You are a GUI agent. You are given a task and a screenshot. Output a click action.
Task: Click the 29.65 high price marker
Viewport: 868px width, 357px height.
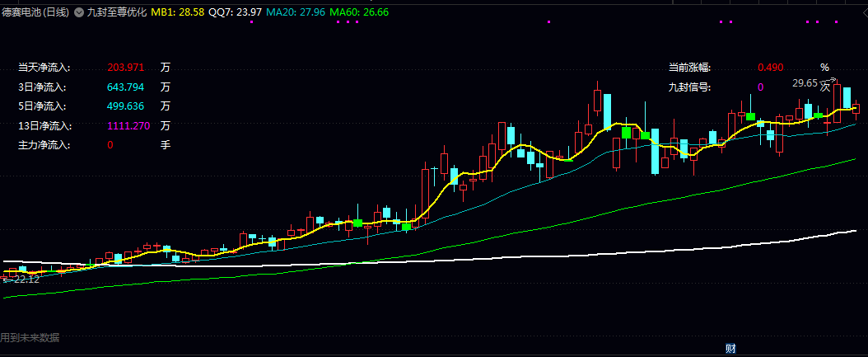805,83
